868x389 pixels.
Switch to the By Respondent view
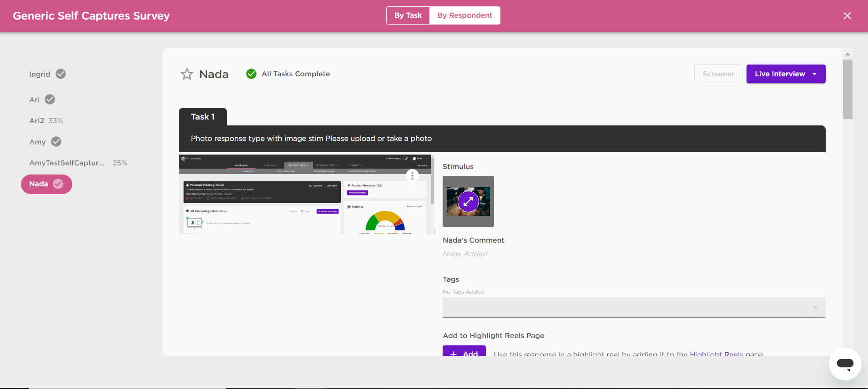465,15
